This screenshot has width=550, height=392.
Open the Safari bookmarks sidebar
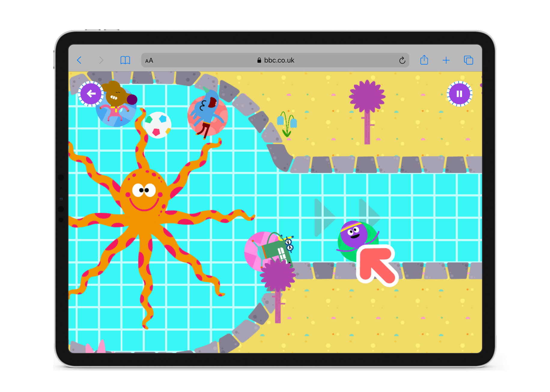(x=125, y=60)
